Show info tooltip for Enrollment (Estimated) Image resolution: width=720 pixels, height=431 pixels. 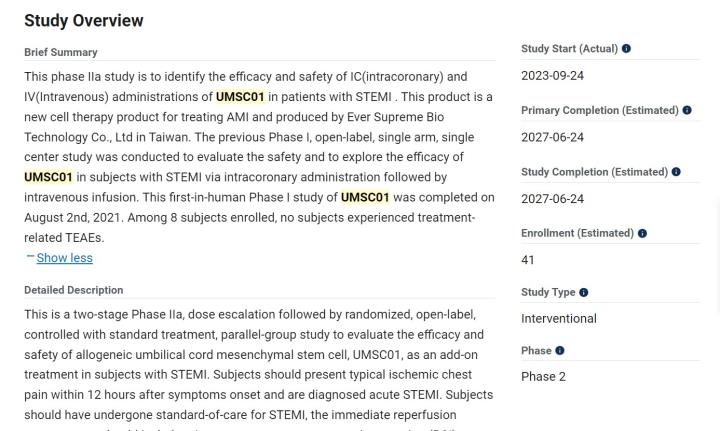[x=642, y=233]
